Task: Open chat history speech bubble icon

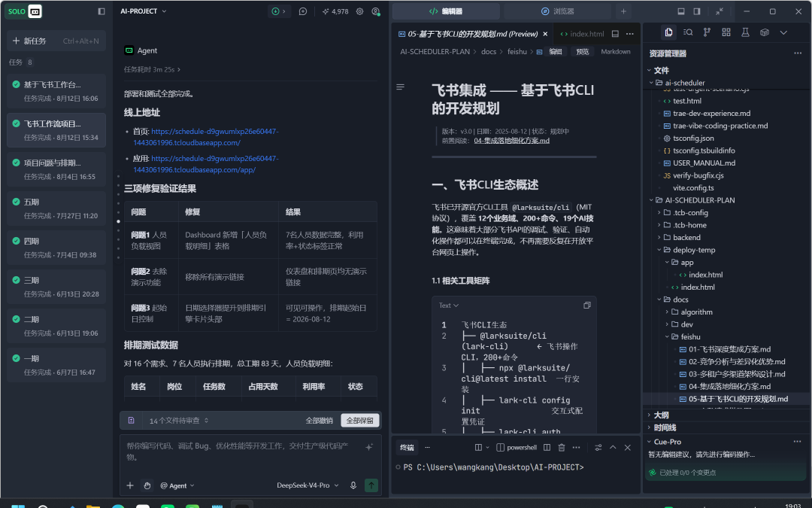Action: [x=303, y=11]
